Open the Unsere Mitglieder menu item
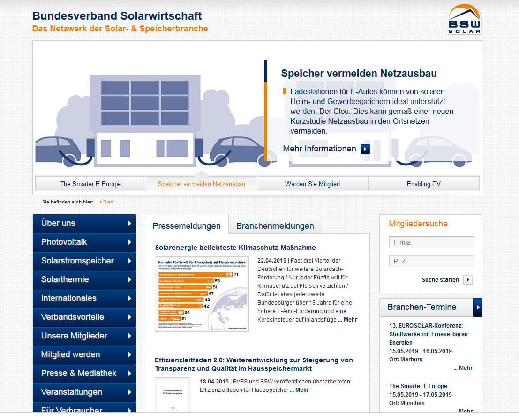The width and height of the screenshot is (519, 420). click(x=84, y=336)
